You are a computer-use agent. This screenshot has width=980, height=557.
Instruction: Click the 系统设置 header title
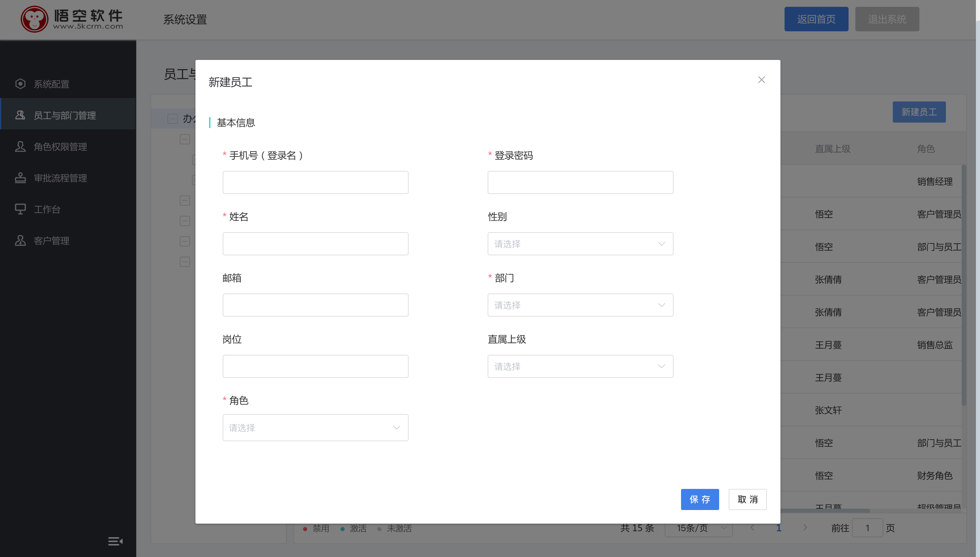tap(185, 19)
